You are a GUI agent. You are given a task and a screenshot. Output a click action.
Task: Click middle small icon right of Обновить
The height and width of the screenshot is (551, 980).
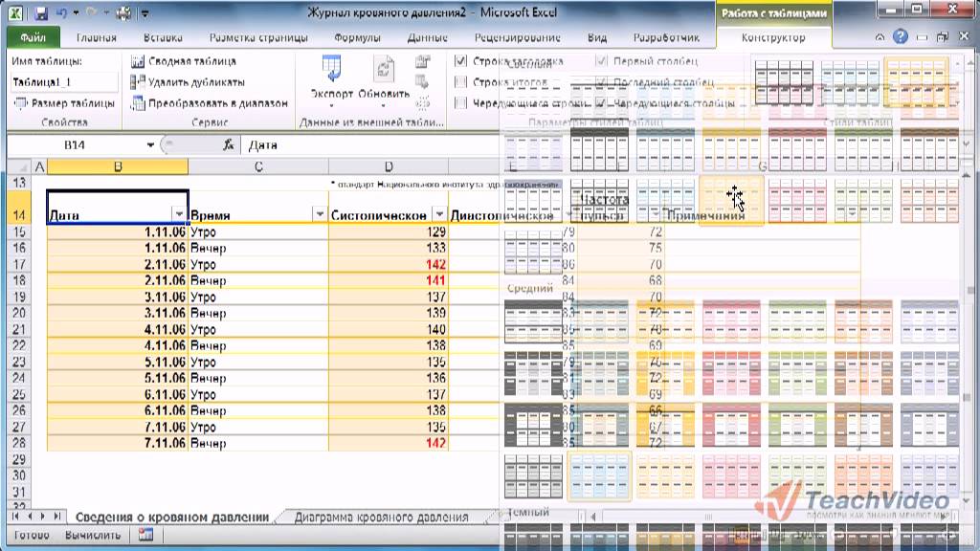422,82
